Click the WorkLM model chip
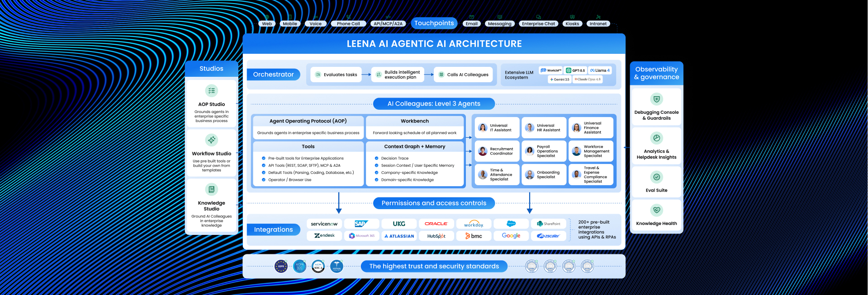Image resolution: width=868 pixels, height=295 pixels. 550,70
